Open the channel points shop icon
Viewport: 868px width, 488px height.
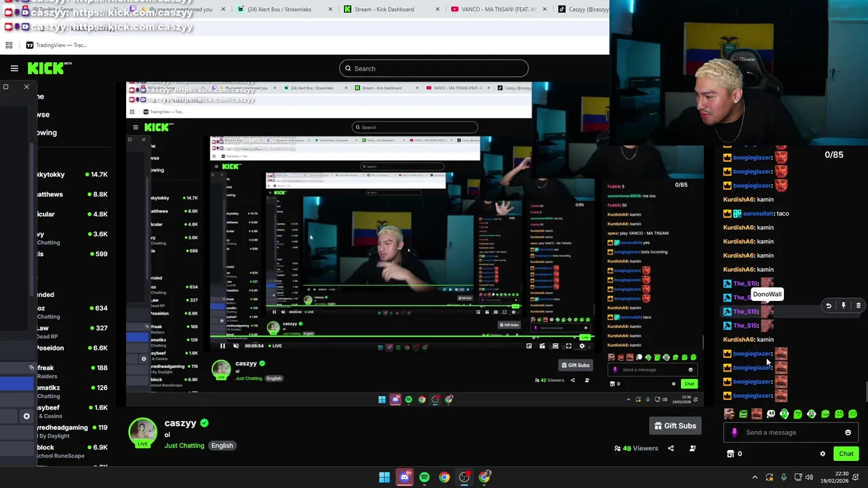tap(730, 454)
